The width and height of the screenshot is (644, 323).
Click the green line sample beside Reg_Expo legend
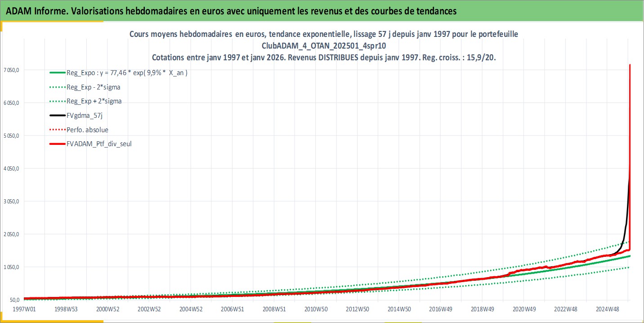coord(57,72)
